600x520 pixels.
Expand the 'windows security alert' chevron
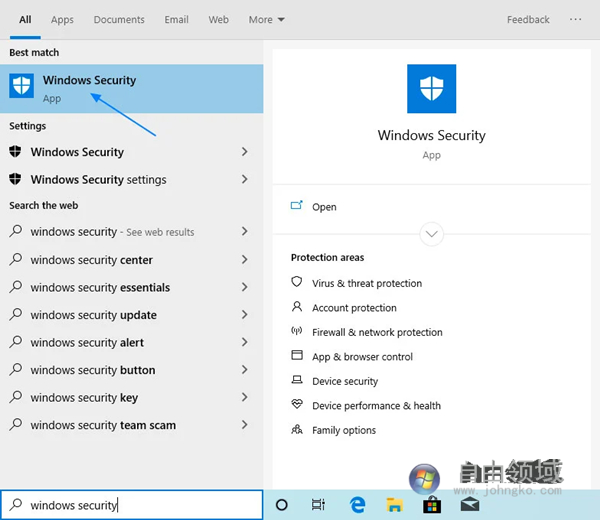[x=245, y=342]
